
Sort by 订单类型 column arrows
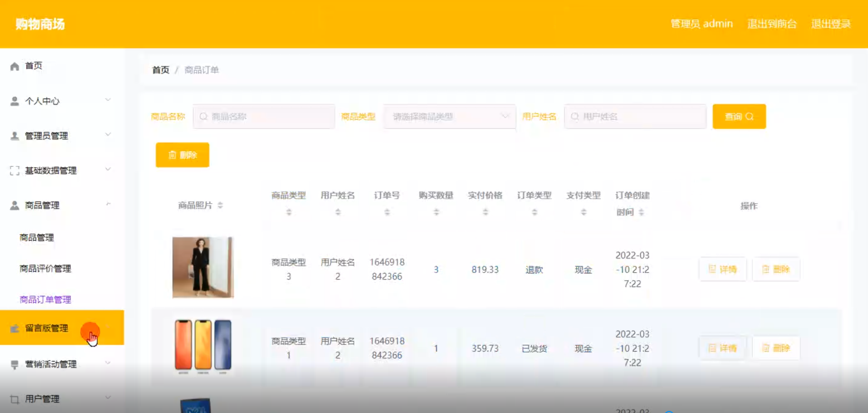coord(534,212)
